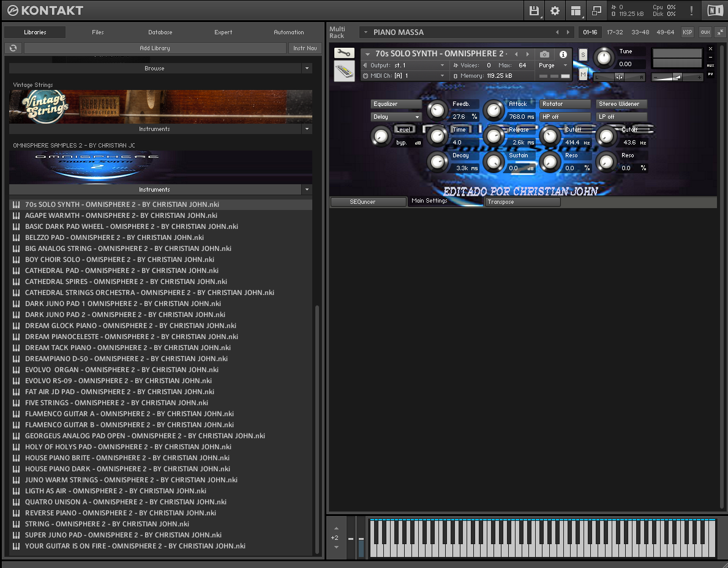Show rack page 17-32
The image size is (728, 568).
coord(615,32)
